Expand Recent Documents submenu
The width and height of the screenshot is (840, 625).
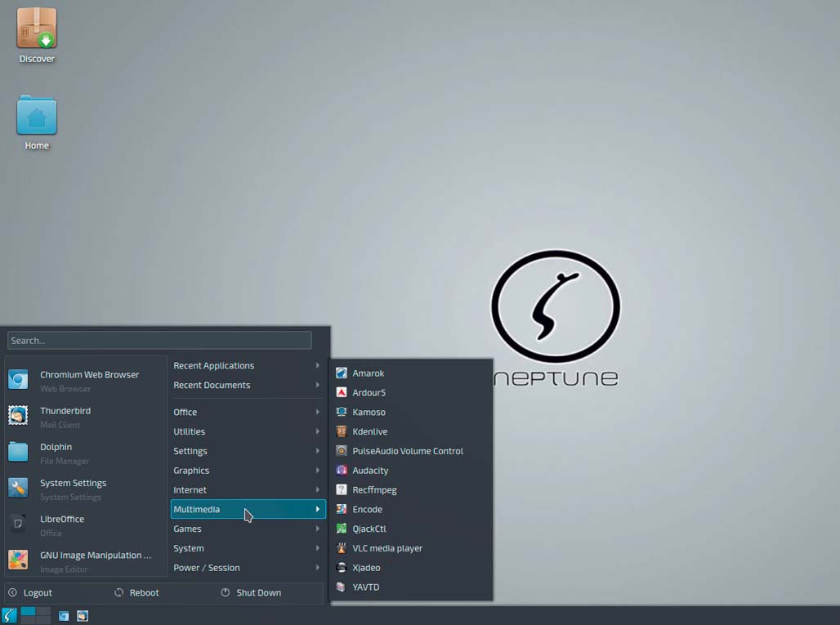tap(248, 385)
